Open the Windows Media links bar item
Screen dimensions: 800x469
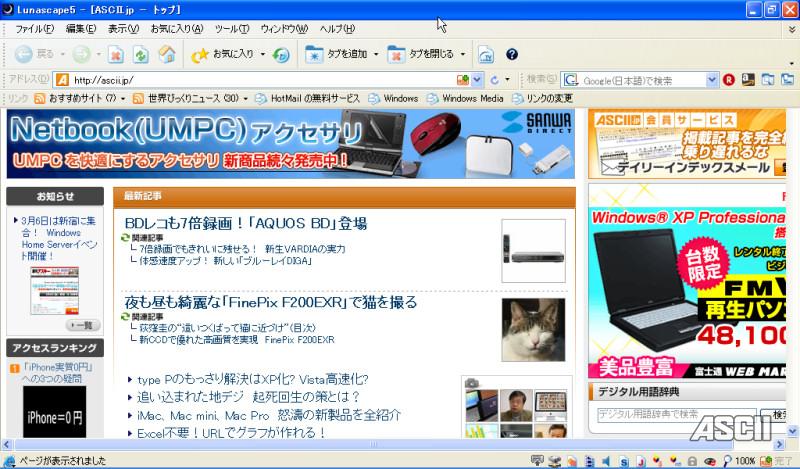[466, 98]
